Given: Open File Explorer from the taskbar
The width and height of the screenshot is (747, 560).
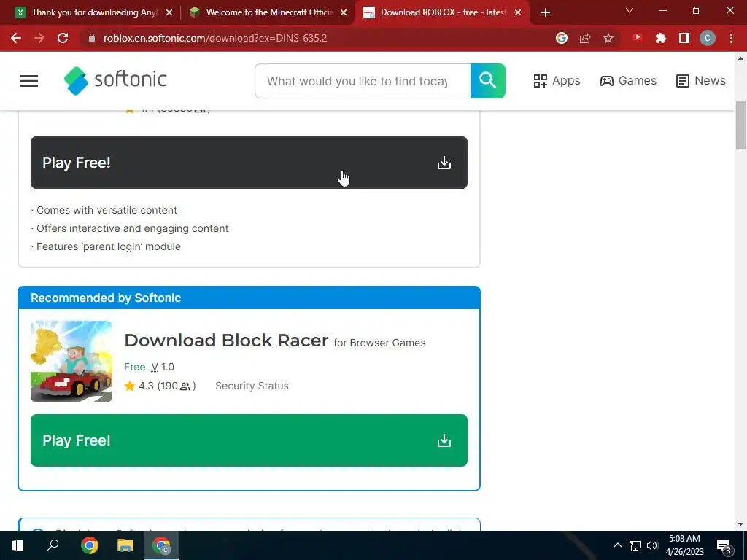Looking at the screenshot, I should point(125,545).
